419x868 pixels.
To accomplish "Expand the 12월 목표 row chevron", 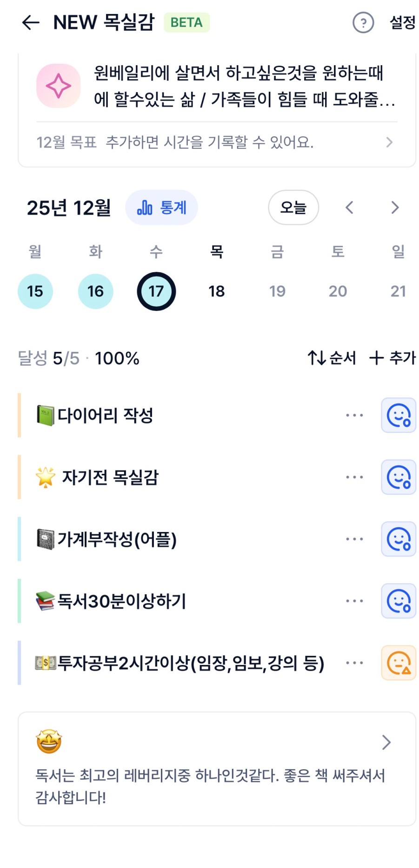I will click(x=389, y=142).
